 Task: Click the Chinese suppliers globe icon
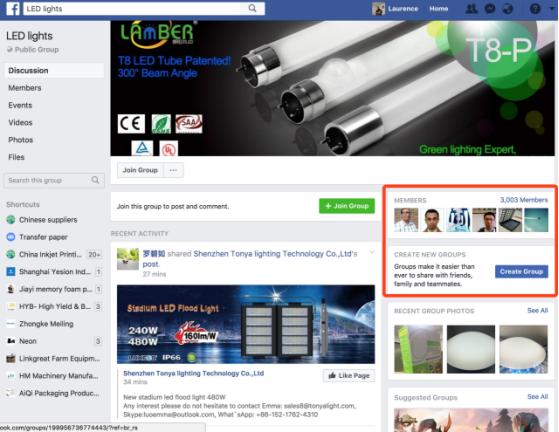(x=11, y=220)
